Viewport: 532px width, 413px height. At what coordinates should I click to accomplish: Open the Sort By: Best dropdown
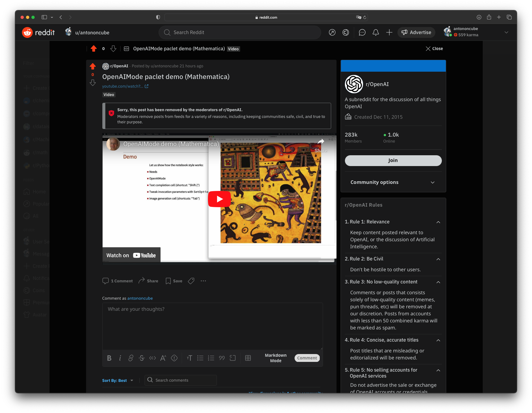click(x=118, y=380)
